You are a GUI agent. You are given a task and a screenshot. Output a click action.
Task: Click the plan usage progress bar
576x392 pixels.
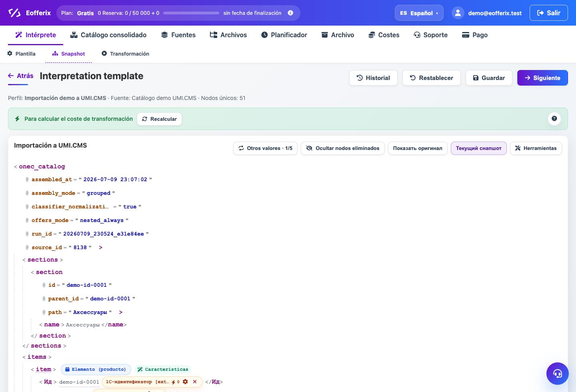point(191,13)
